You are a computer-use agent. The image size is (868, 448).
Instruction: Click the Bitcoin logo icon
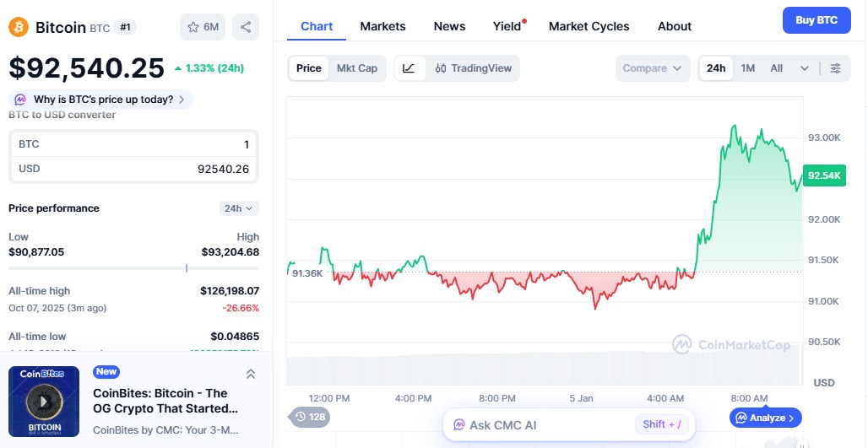19,27
